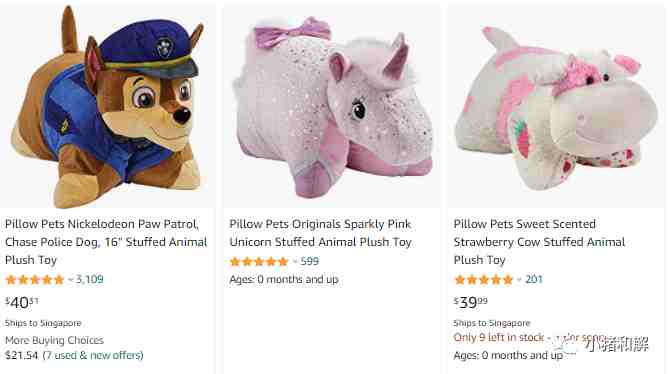Click the Only 9 left in stock notice
Screen dimensions: 670x374
tap(499, 338)
